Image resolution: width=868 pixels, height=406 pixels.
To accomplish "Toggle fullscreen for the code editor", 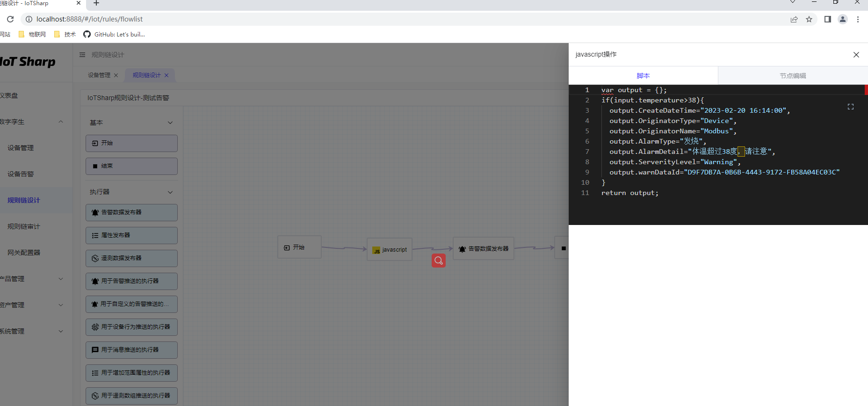I will [x=850, y=107].
